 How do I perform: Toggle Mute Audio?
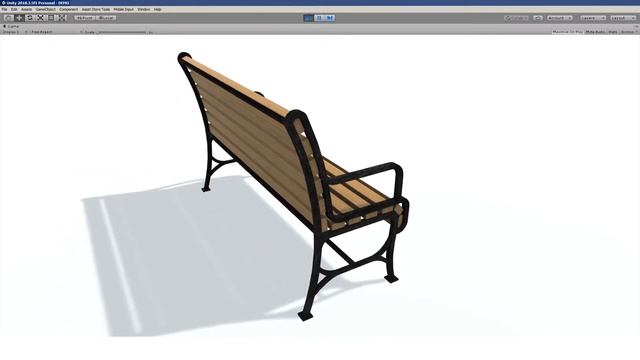pyautogui.click(x=595, y=32)
